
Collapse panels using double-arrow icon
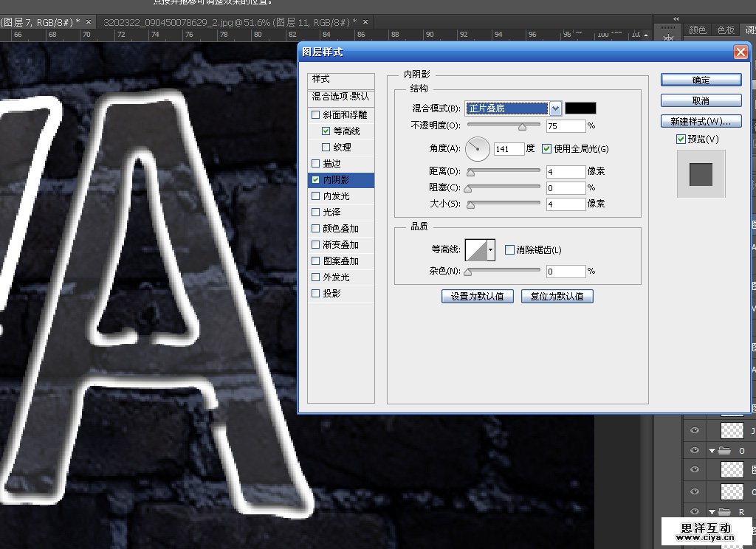coord(674,18)
